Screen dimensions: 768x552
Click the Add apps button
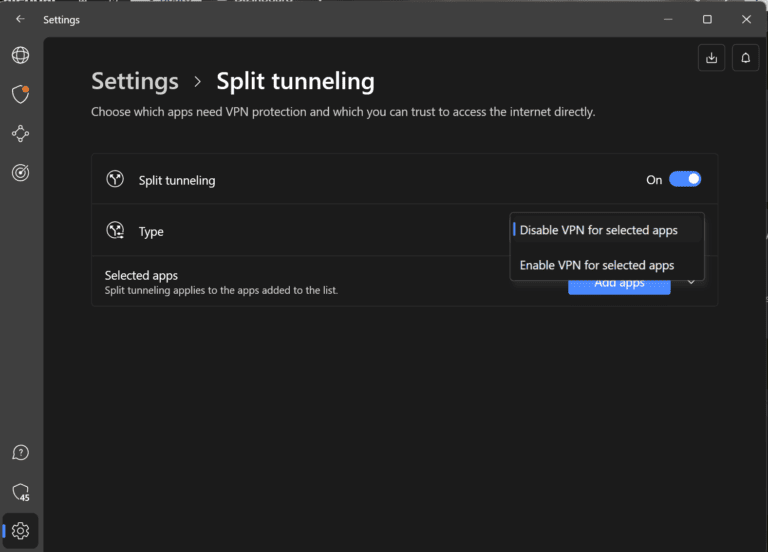(619, 286)
